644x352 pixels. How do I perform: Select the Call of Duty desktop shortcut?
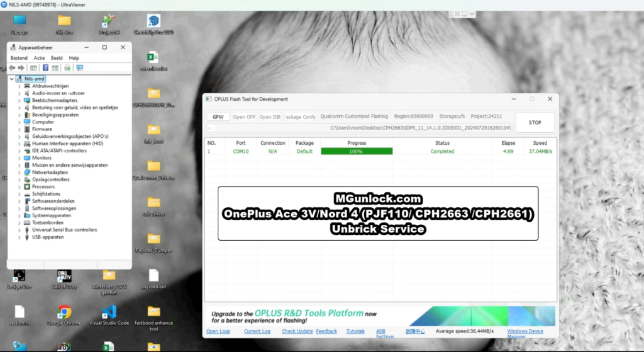(64, 279)
